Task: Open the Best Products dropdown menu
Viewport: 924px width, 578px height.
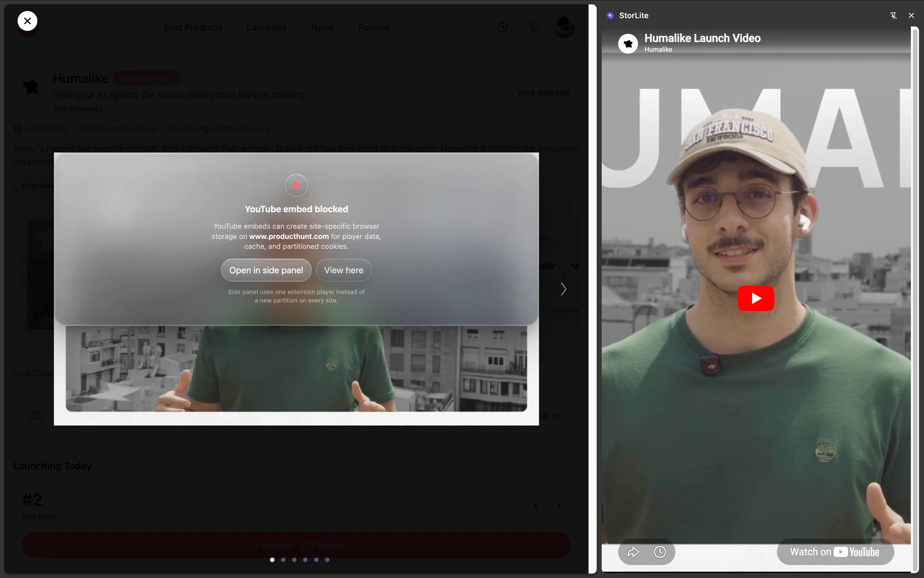Action: (x=197, y=28)
